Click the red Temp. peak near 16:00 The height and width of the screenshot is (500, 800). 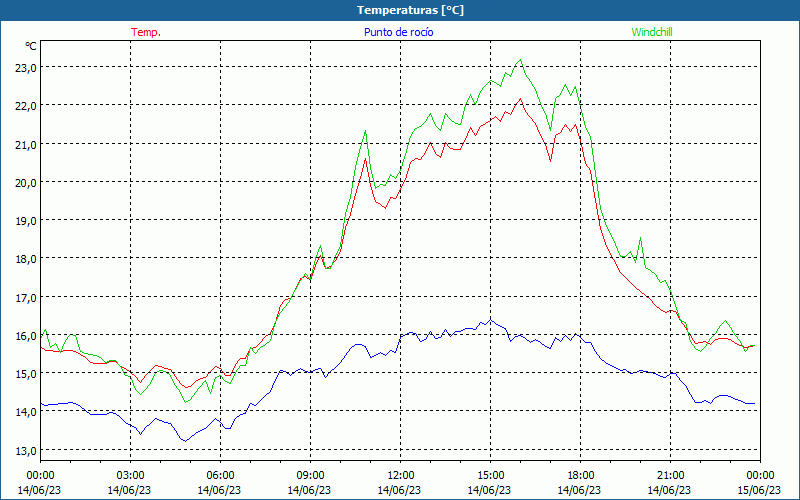point(520,99)
